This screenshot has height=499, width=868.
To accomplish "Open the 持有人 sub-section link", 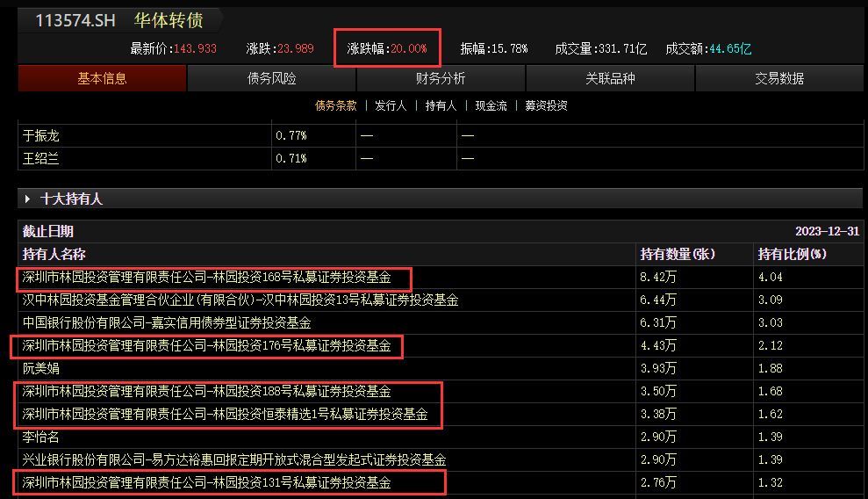I will click(x=441, y=105).
